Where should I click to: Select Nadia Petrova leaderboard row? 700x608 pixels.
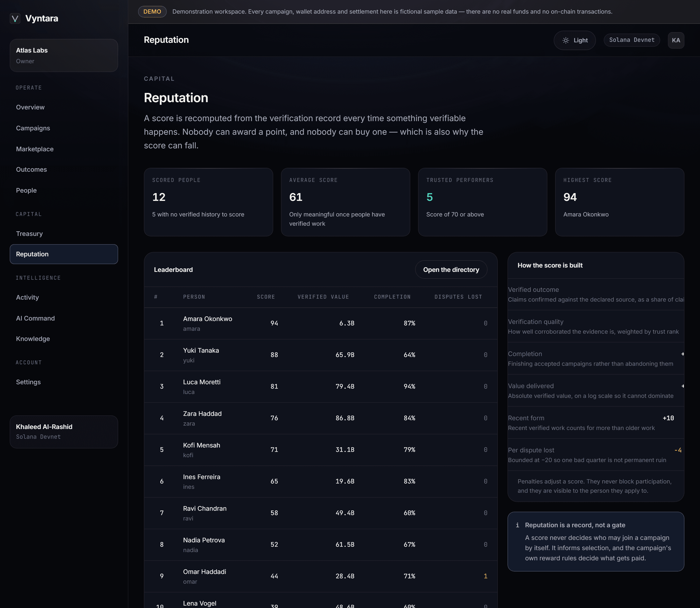[321, 544]
